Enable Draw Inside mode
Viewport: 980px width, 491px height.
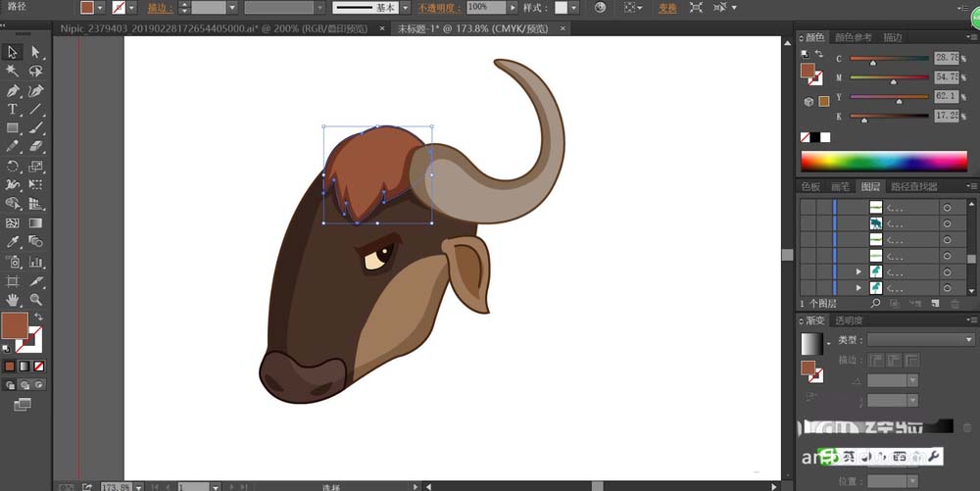coord(39,385)
